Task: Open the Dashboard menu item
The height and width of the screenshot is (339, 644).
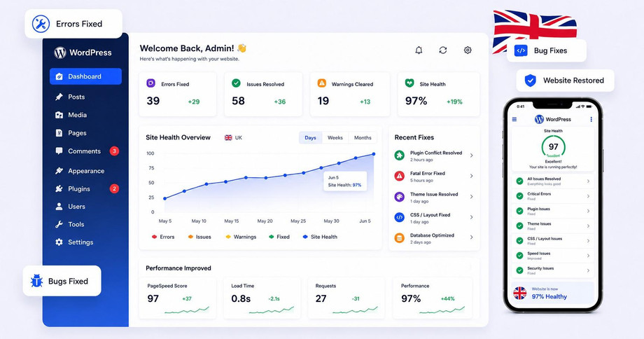Action: [85, 76]
